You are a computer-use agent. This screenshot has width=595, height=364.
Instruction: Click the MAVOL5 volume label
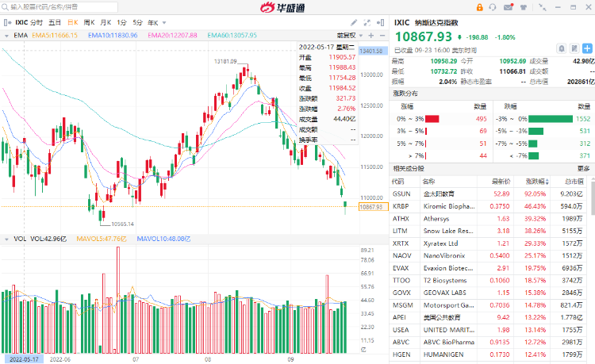click(102, 239)
